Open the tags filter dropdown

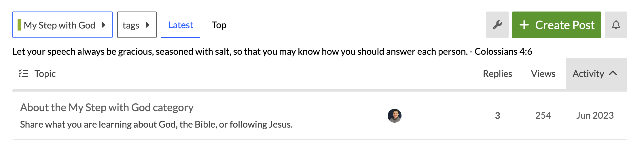pos(137,25)
